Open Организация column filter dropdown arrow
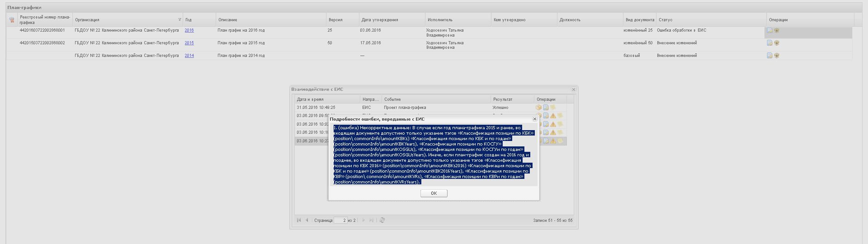The image size is (868, 244). pos(179,19)
